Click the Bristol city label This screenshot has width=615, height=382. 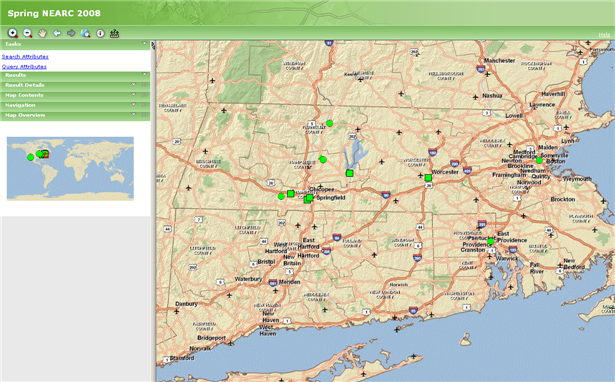pyautogui.click(x=266, y=262)
